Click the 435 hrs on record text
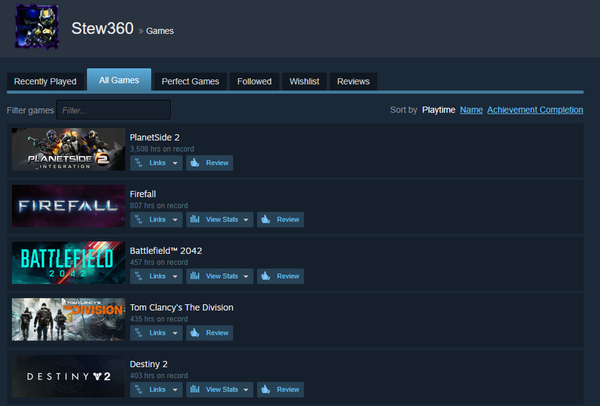600x406 pixels. click(159, 319)
